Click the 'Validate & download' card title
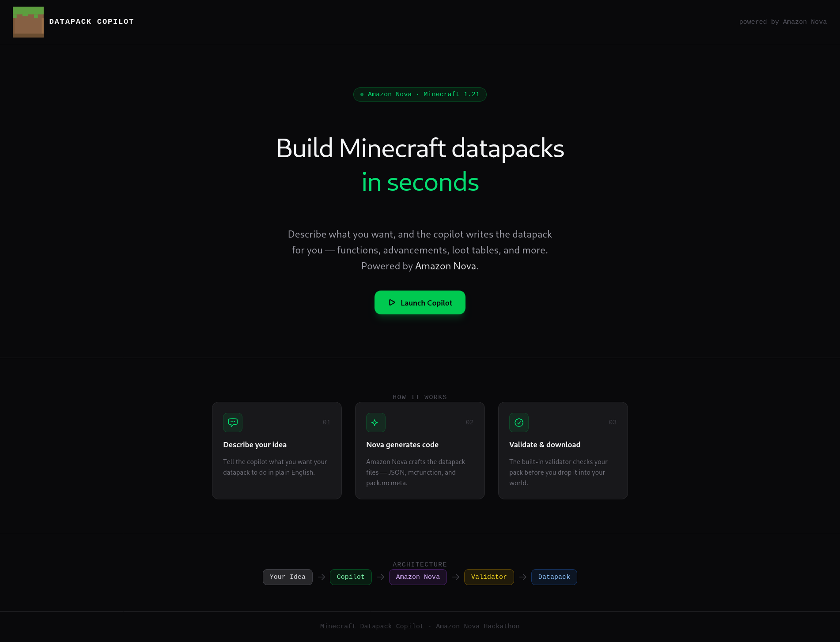Image resolution: width=840 pixels, height=642 pixels. click(x=545, y=445)
